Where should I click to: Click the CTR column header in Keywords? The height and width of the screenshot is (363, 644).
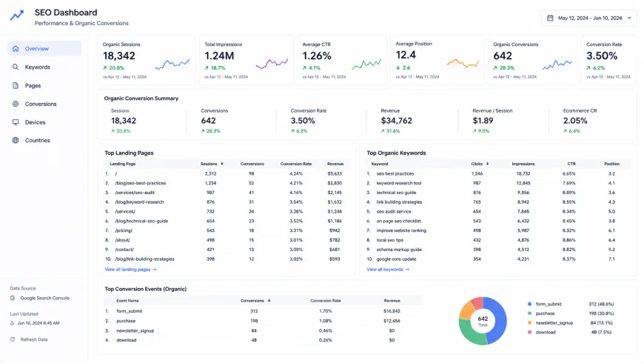click(571, 164)
